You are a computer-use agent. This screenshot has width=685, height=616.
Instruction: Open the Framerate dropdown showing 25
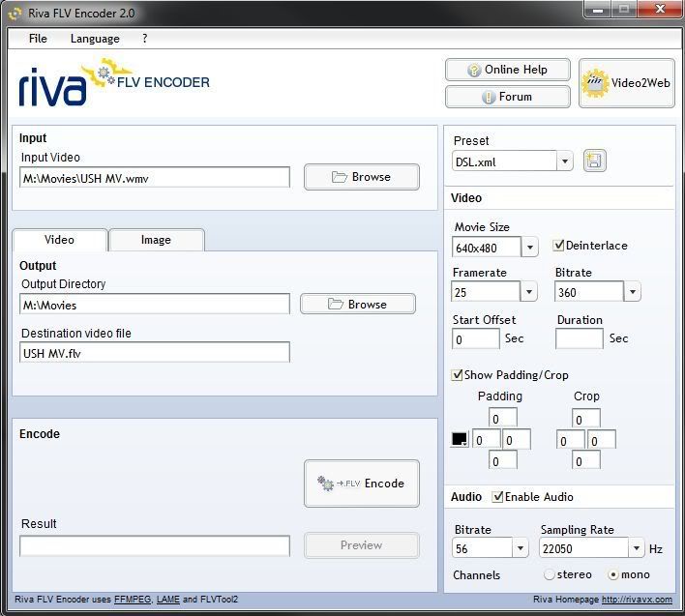click(x=528, y=291)
